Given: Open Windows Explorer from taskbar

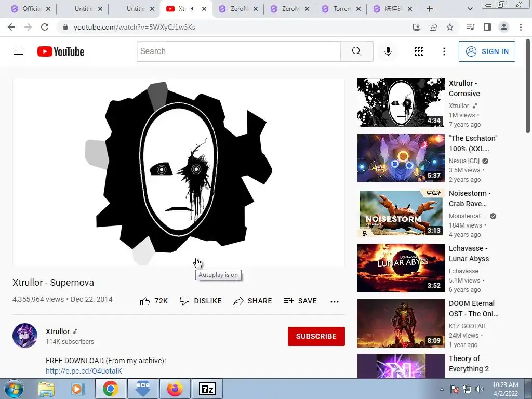Looking at the screenshot, I should click(46, 389).
